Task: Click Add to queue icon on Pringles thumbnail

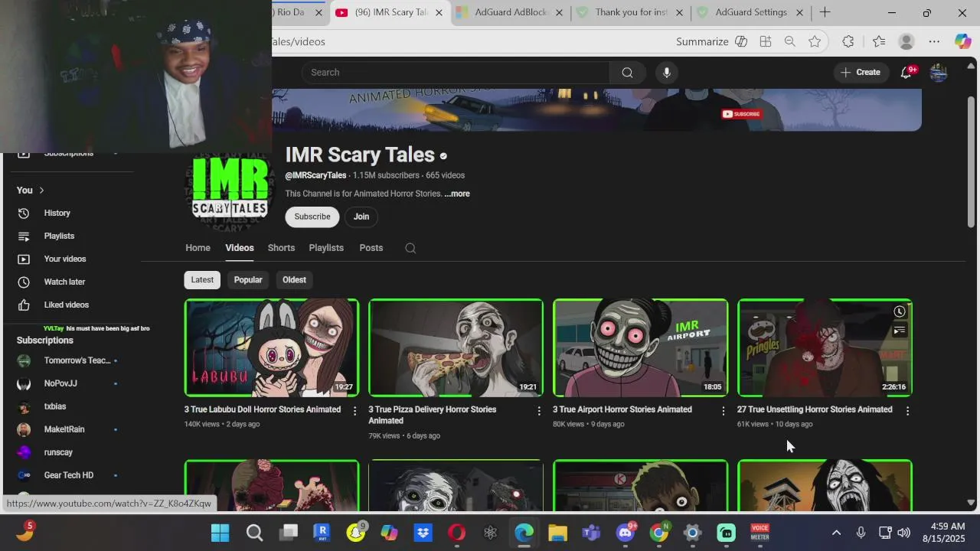Action: (x=900, y=331)
